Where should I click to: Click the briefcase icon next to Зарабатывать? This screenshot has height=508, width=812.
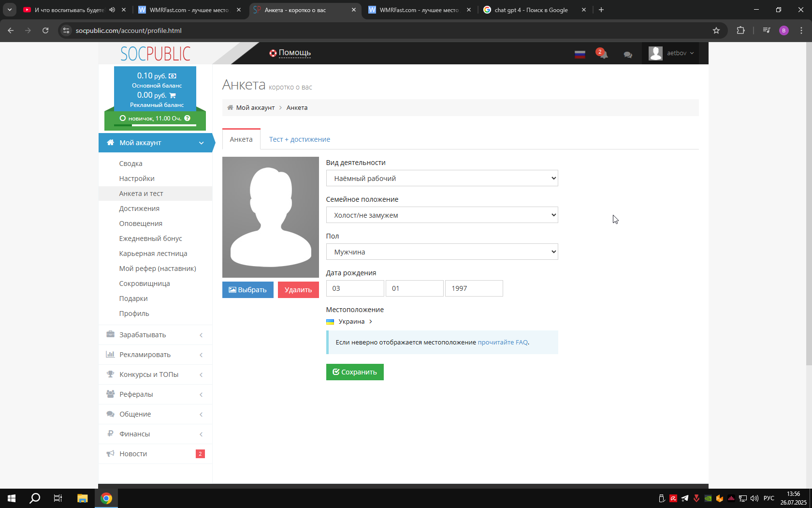[x=110, y=334]
